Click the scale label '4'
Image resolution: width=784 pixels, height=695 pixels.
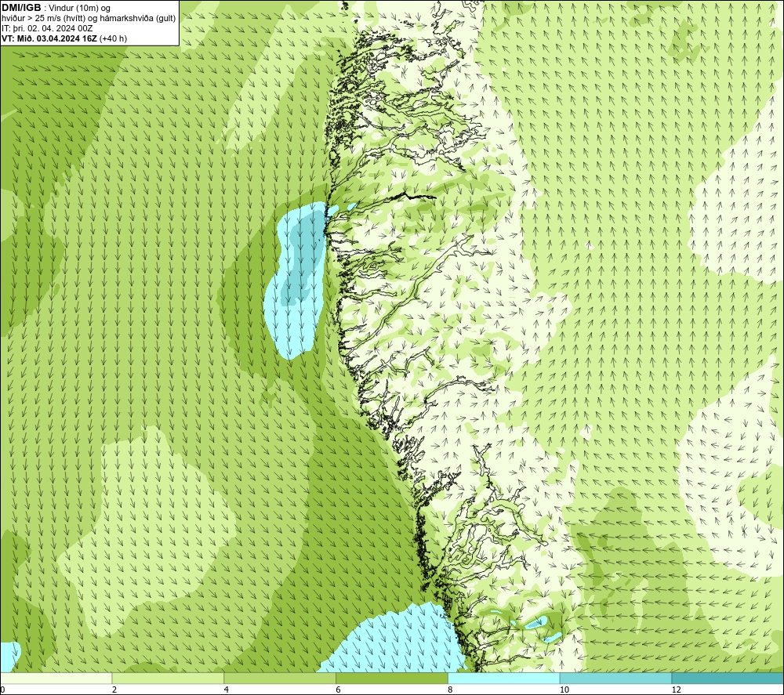point(227,690)
